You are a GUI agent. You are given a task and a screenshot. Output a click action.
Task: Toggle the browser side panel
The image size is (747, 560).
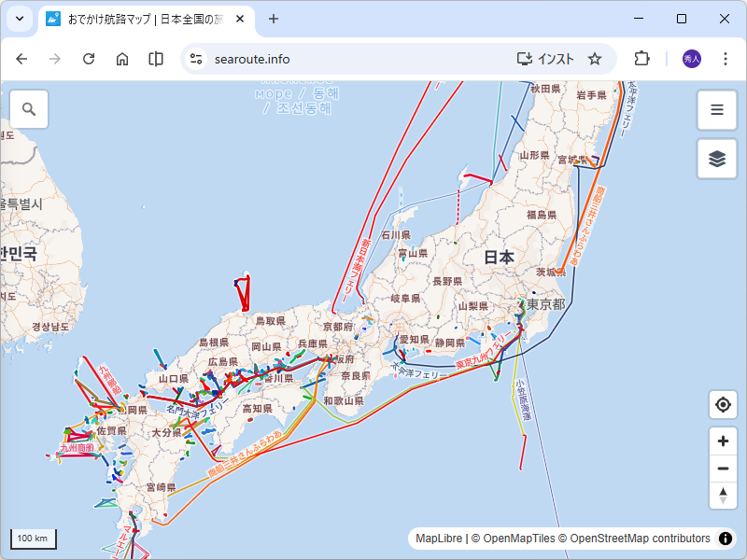(x=155, y=58)
